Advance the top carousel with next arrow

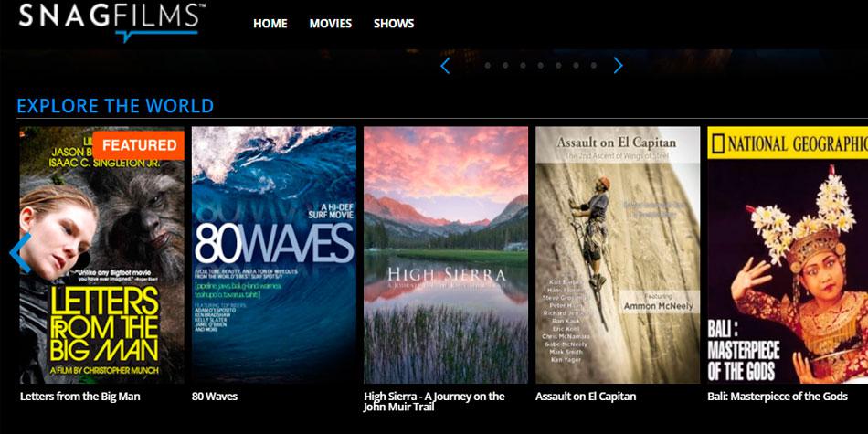click(618, 66)
